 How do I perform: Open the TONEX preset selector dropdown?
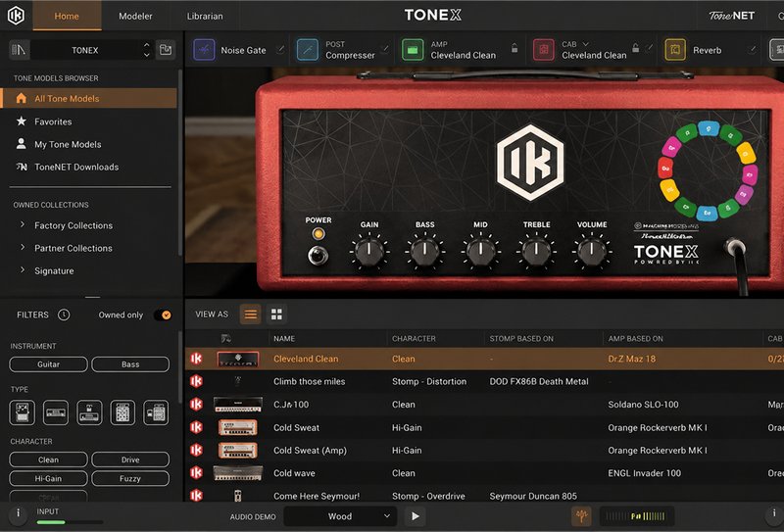pyautogui.click(x=91, y=50)
